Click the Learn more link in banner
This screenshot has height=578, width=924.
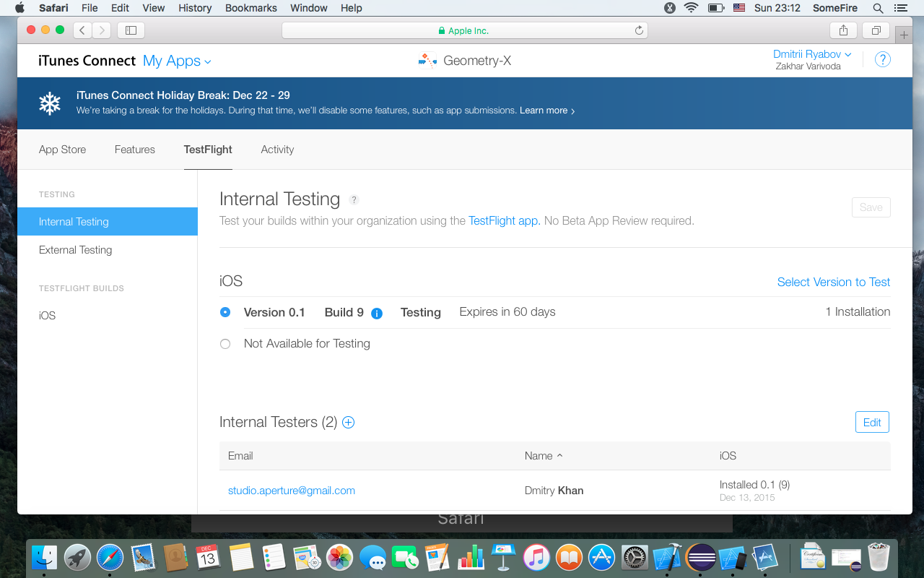point(547,111)
